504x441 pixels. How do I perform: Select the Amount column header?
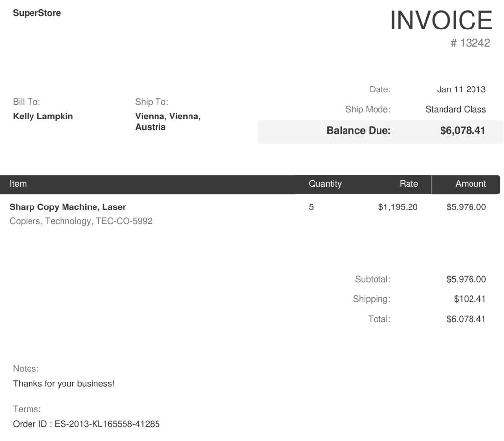471,184
